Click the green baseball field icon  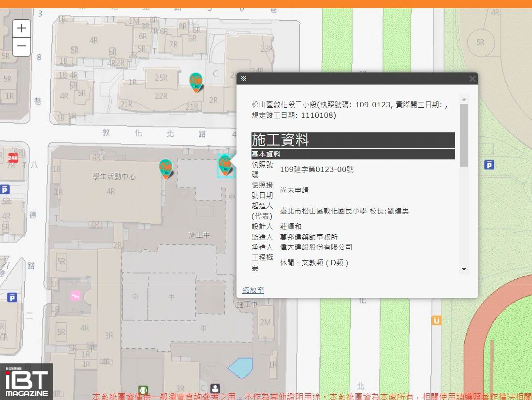coord(143,389)
